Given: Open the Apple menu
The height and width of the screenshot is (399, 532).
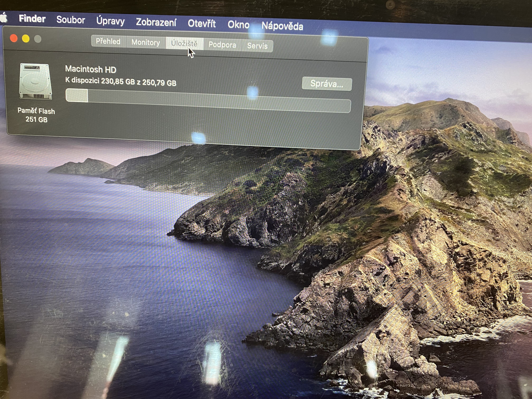Looking at the screenshot, I should pos(3,18).
